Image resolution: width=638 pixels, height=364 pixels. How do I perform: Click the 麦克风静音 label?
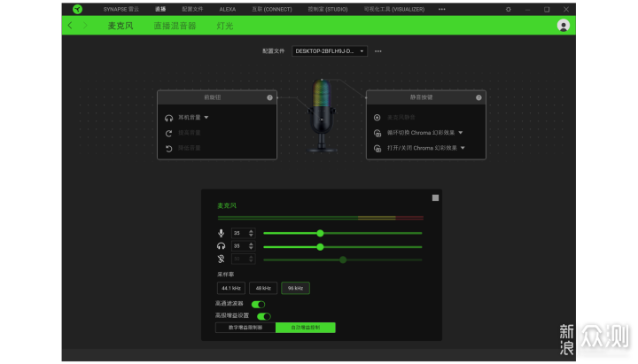click(401, 118)
